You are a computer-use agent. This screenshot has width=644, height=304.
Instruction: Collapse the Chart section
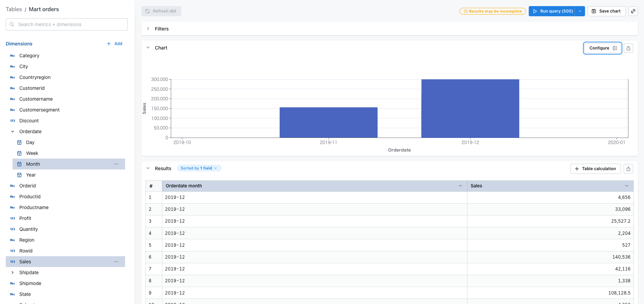(148, 48)
